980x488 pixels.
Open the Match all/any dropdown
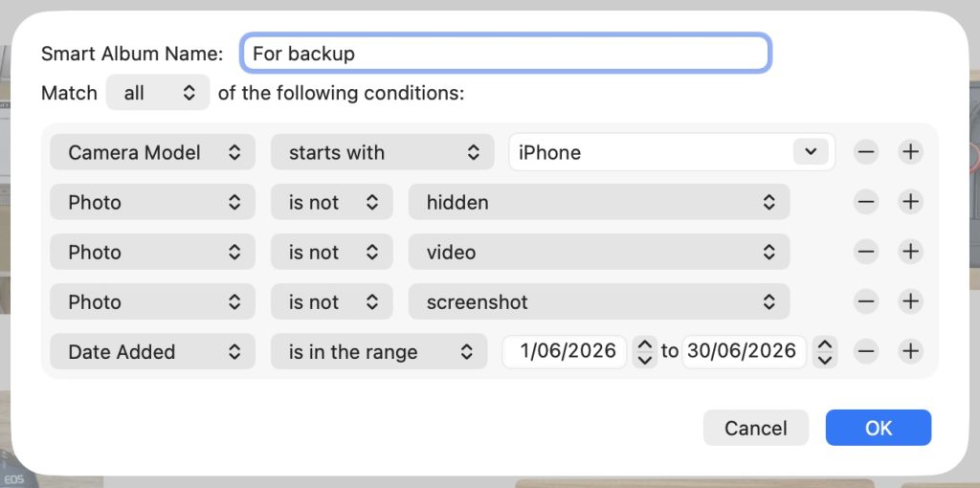click(158, 93)
